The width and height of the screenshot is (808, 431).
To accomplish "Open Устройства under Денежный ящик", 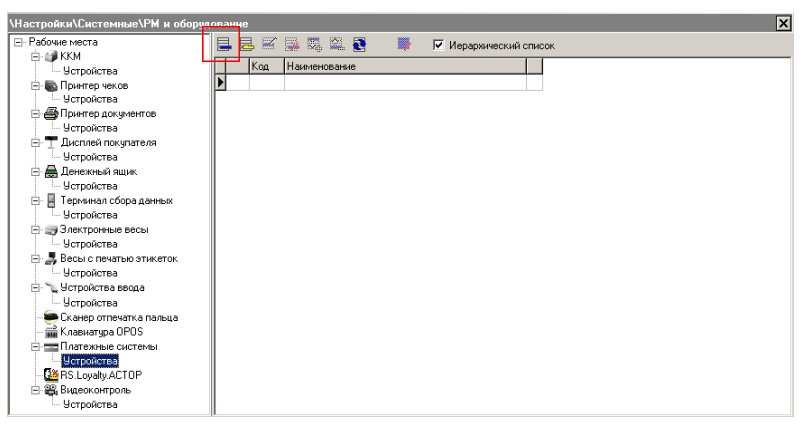I will pyautogui.click(x=90, y=186).
